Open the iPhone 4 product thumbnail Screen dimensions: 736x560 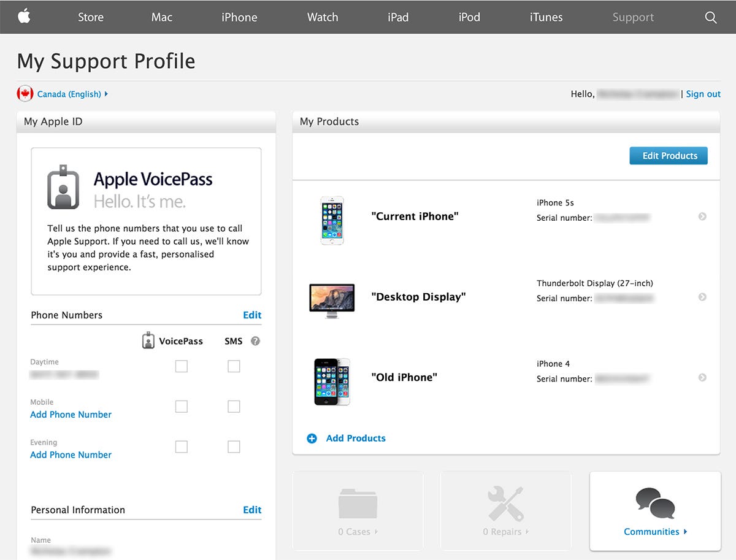[x=332, y=382]
